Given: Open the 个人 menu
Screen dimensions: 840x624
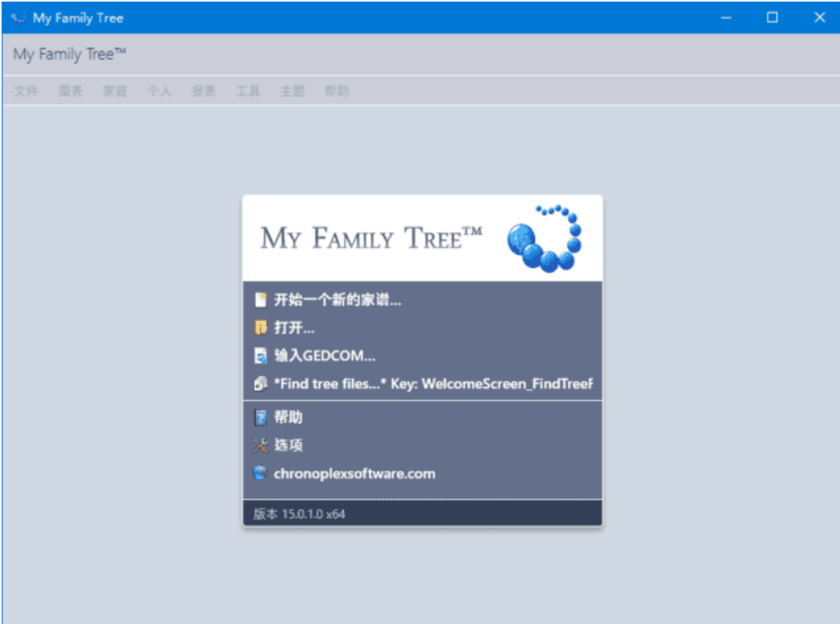Looking at the screenshot, I should pos(159,91).
